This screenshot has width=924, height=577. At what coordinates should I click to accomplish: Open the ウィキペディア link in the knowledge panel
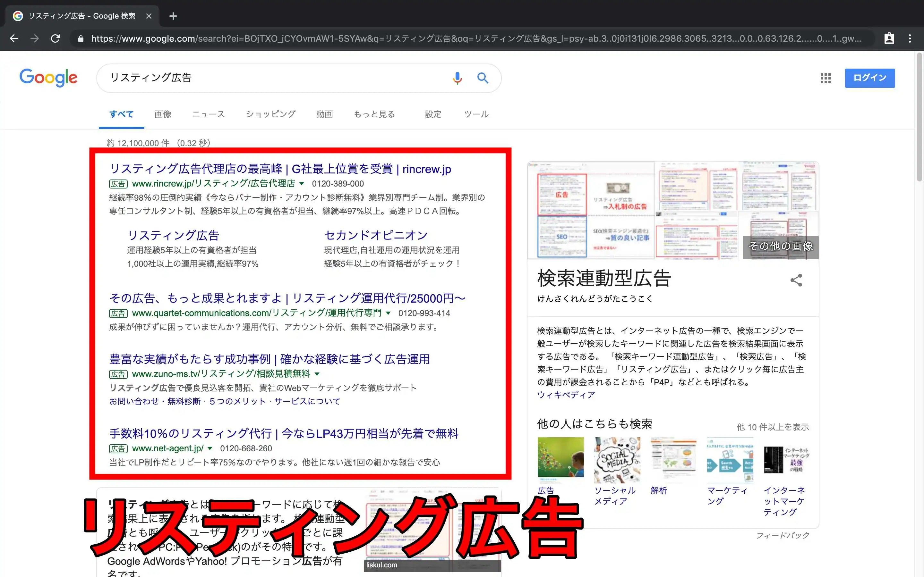[565, 395]
